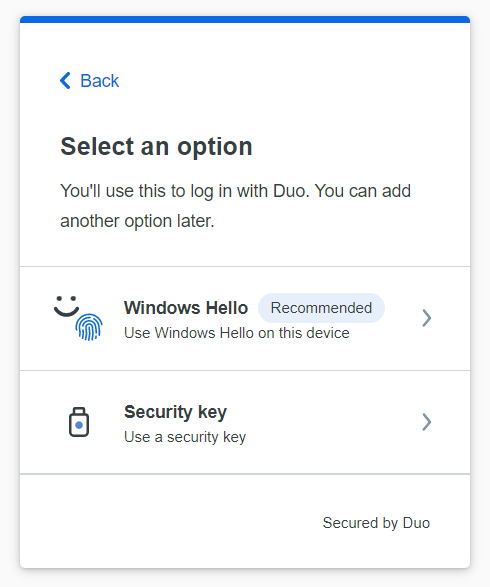Click the 'You'll use this to log in' paragraph
490x587 pixels.
[x=235, y=206]
